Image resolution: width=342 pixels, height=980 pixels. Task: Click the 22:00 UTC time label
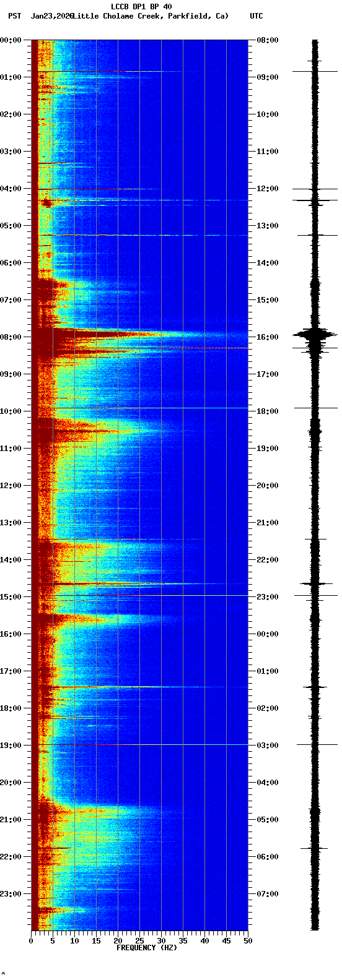(x=268, y=560)
